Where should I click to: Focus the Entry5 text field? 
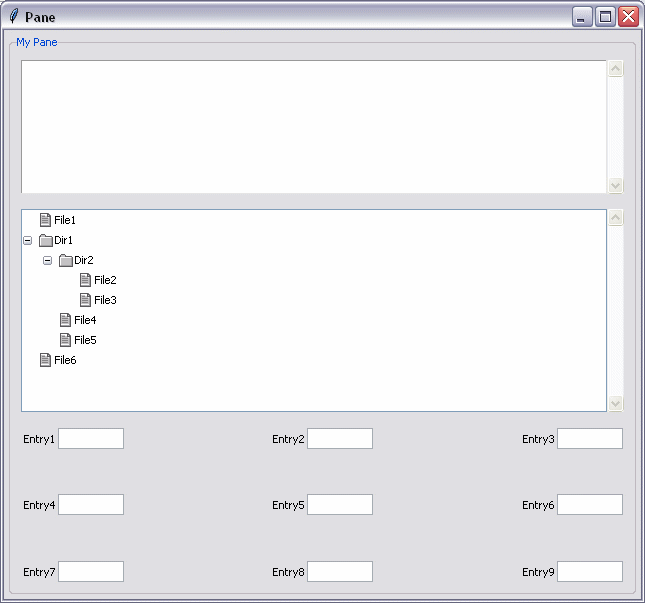tap(340, 505)
